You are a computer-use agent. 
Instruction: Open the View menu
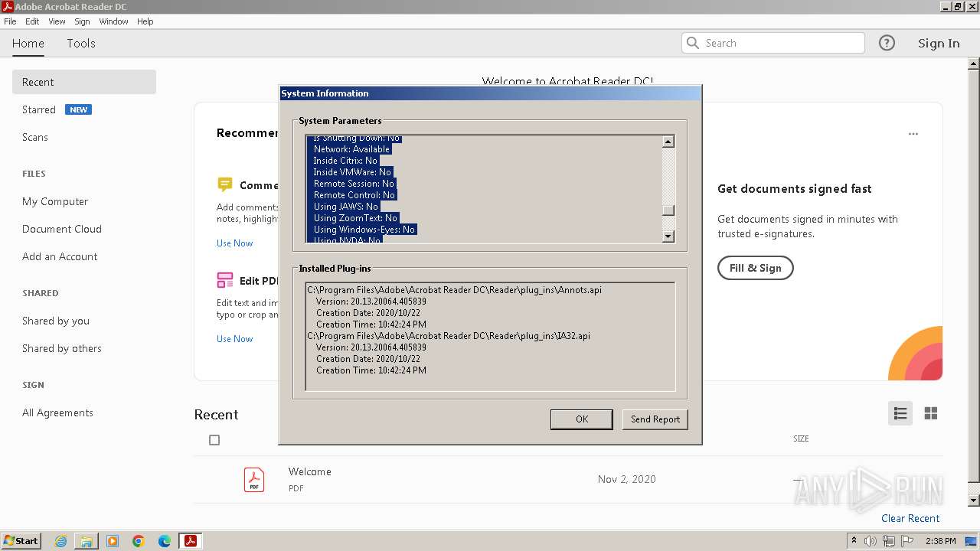click(x=57, y=21)
